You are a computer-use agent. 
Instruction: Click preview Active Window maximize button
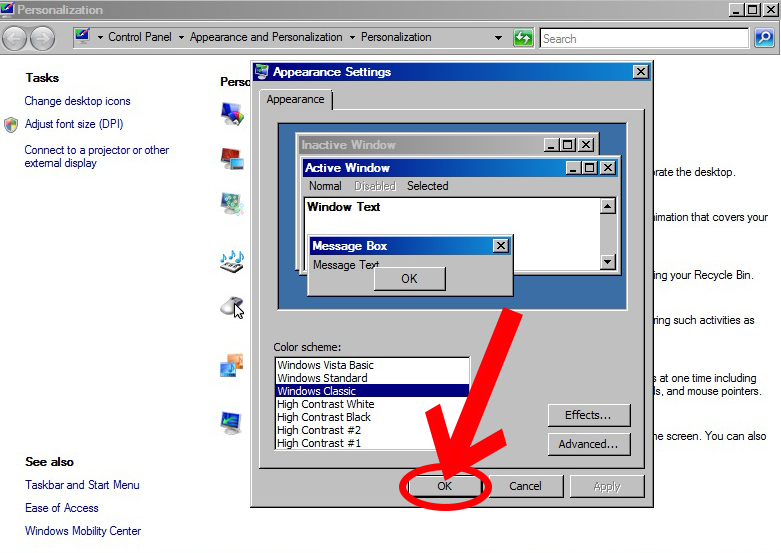(590, 168)
